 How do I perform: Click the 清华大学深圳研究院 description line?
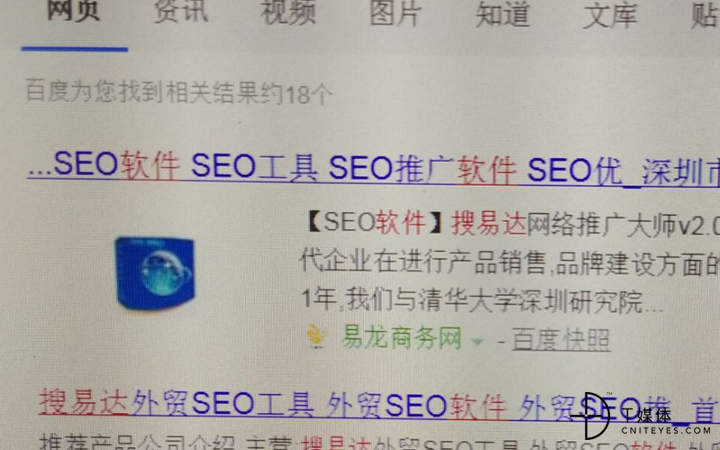pyautogui.click(x=483, y=300)
